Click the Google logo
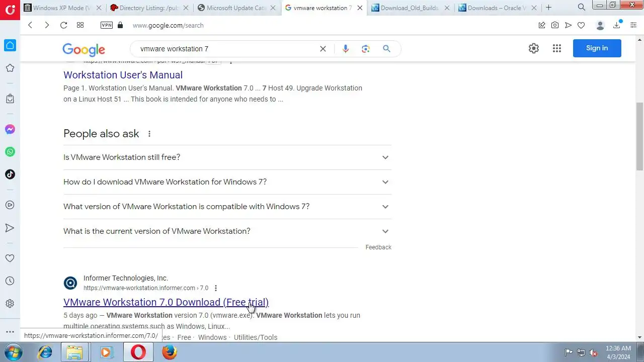This screenshot has width=644, height=362. [84, 49]
